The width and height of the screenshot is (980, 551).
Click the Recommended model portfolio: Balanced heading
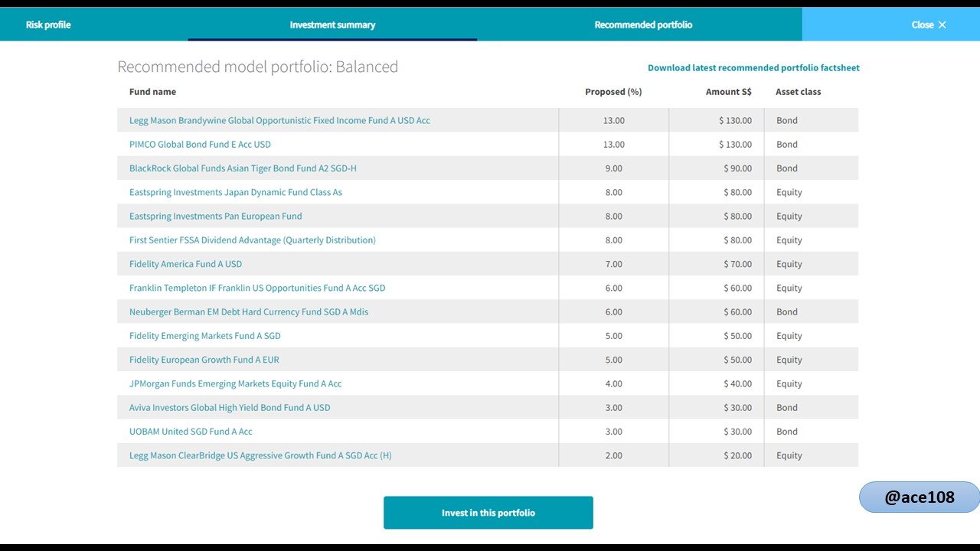point(257,67)
